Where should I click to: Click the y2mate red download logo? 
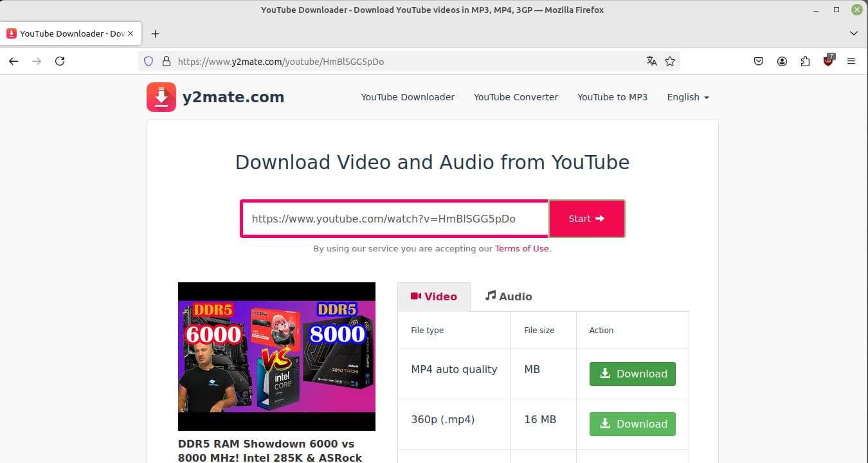pyautogui.click(x=161, y=97)
